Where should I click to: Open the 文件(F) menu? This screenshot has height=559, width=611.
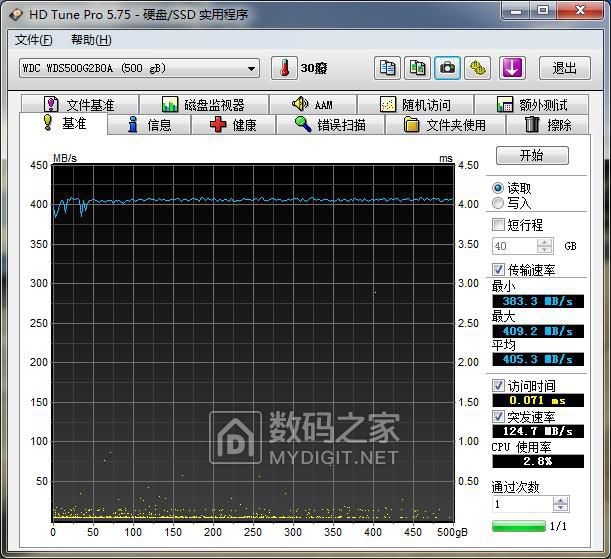(33, 40)
